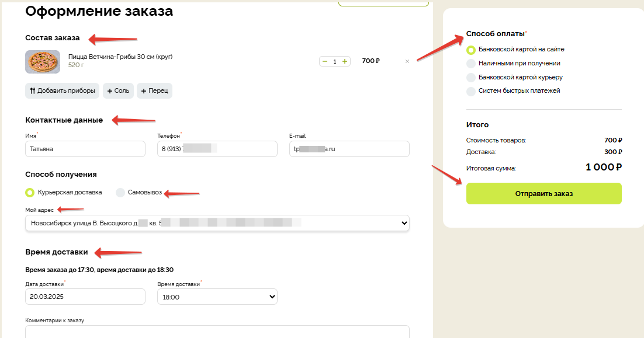Image resolution: width=644 pixels, height=338 pixels.
Task: Focus the Телефон phone number field
Action: tap(217, 149)
